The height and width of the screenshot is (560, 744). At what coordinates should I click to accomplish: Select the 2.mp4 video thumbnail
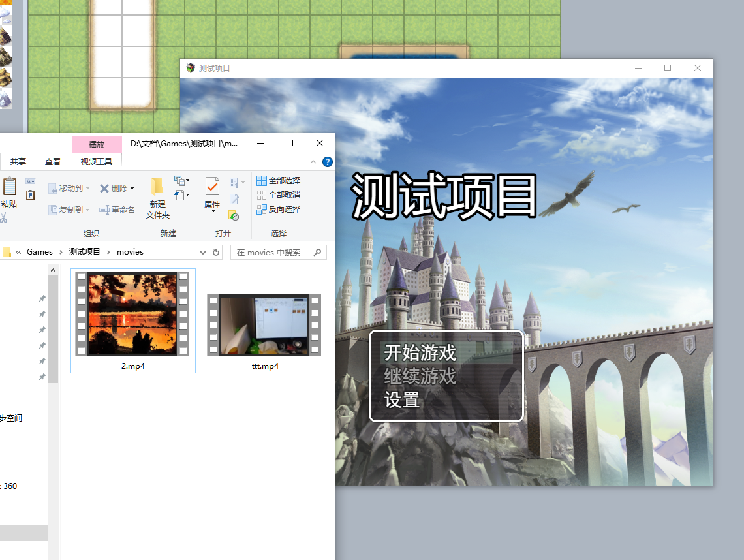tap(133, 314)
